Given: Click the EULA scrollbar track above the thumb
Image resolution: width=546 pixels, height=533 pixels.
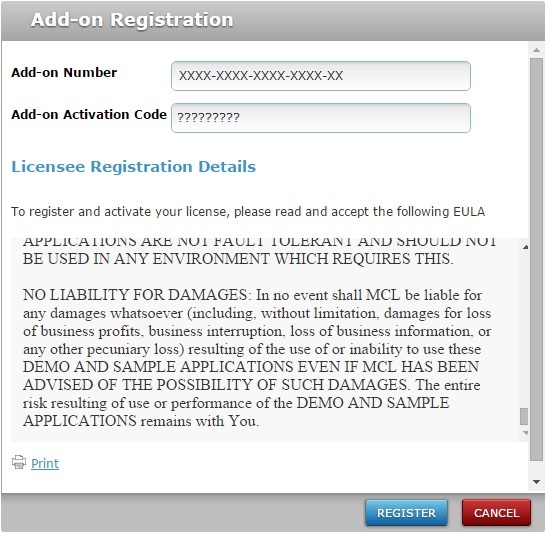Looking at the screenshot, I should pos(524,329).
